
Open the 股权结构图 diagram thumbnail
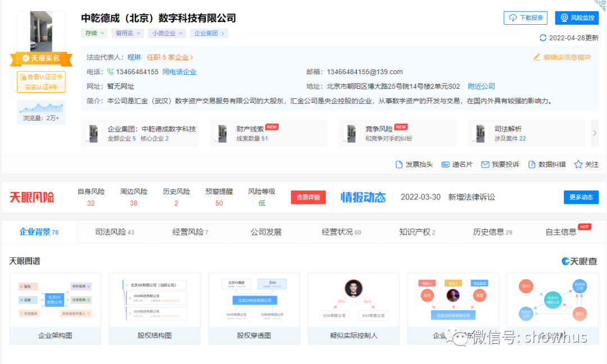coord(155,309)
